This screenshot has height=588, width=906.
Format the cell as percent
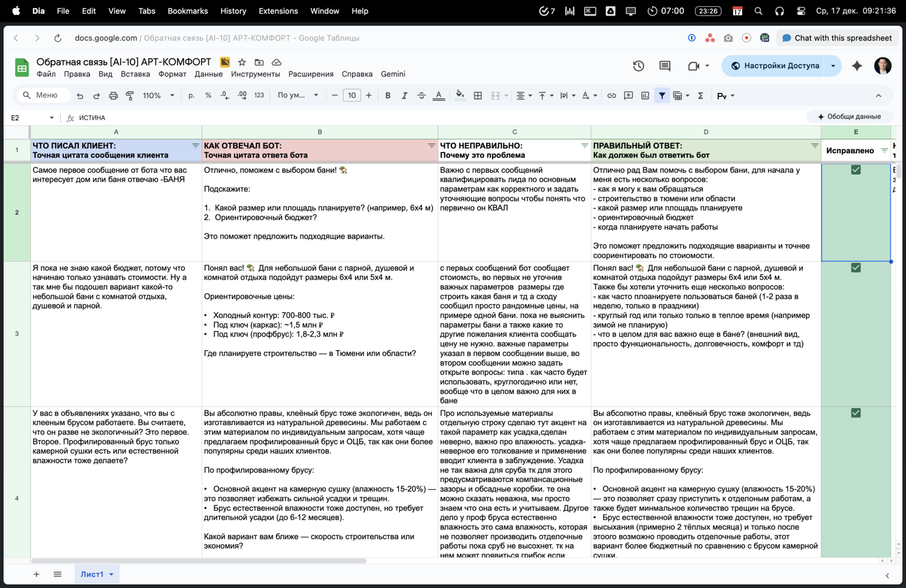(208, 95)
